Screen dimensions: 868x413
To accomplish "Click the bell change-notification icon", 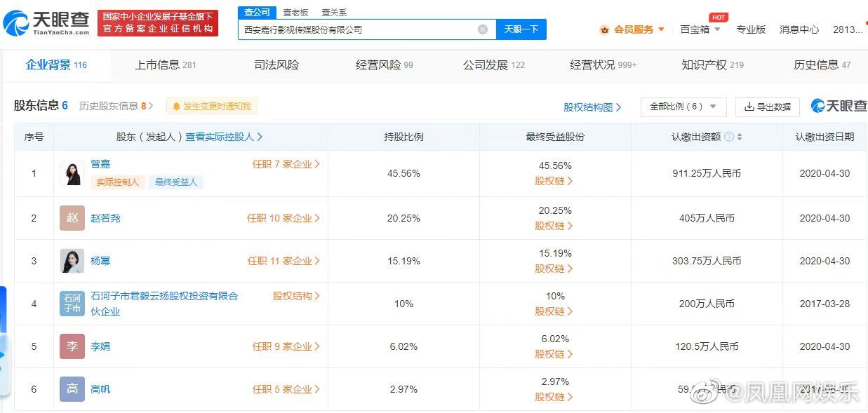I will 176,107.
